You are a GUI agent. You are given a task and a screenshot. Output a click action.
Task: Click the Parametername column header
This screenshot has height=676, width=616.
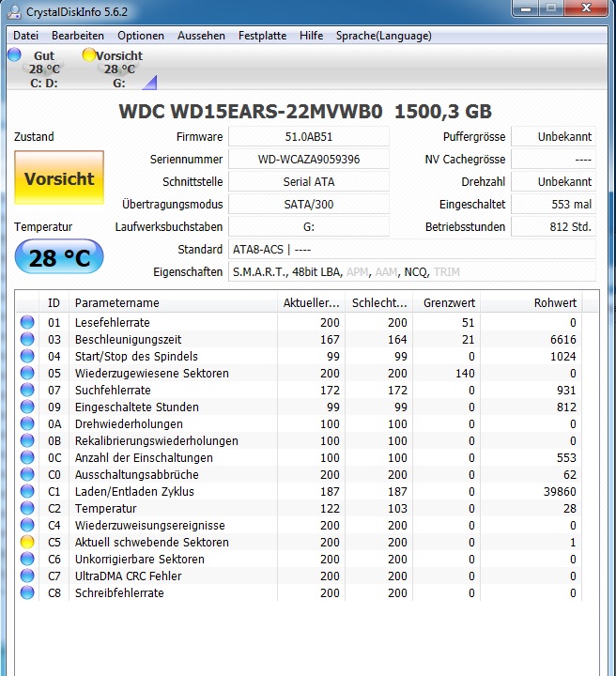coord(173,302)
